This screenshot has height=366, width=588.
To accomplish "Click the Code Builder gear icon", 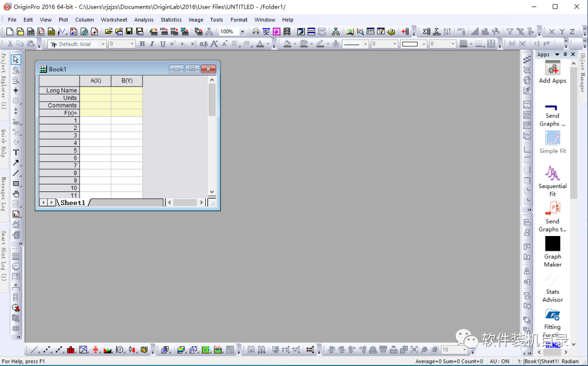I will (x=391, y=32).
